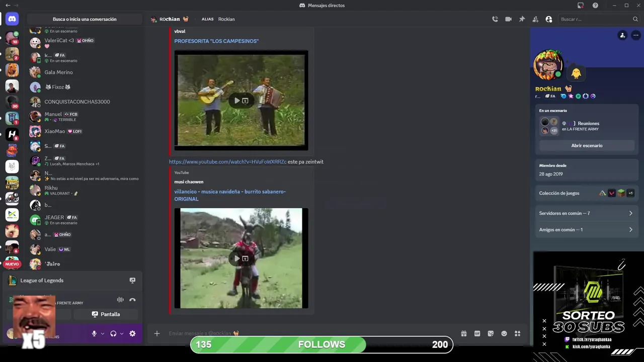Share screen with Pantalla button
The height and width of the screenshot is (362, 644).
(106, 314)
